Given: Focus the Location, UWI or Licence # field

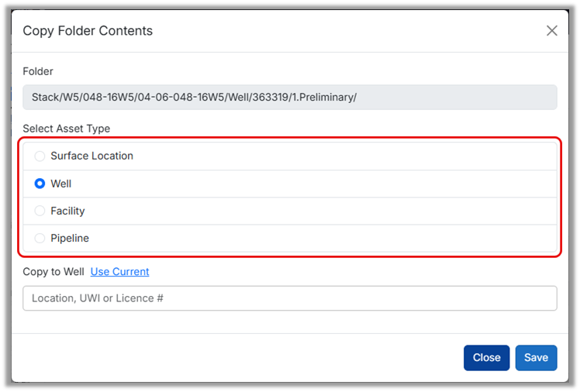Looking at the screenshot, I should click(289, 298).
